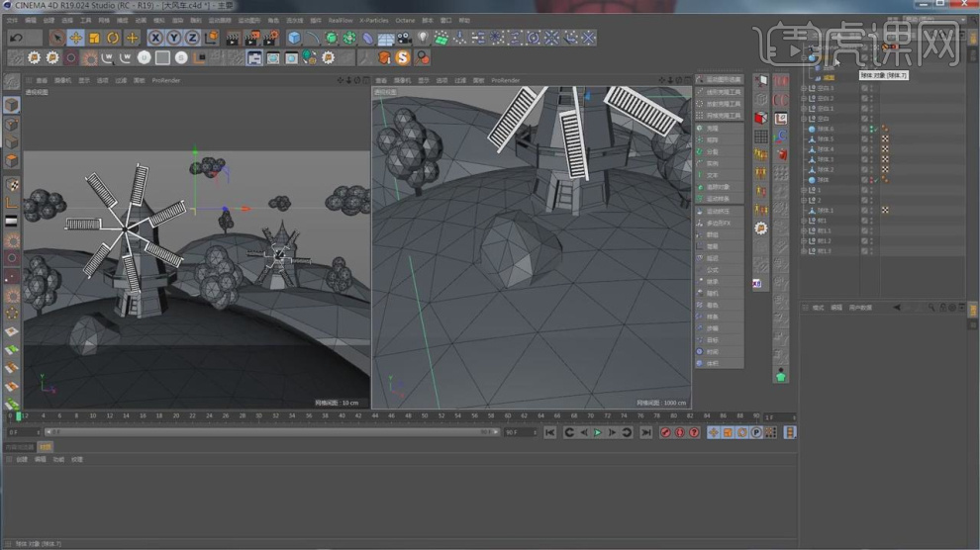Open the RealFlow menu
The height and width of the screenshot is (550, 980).
click(x=340, y=20)
